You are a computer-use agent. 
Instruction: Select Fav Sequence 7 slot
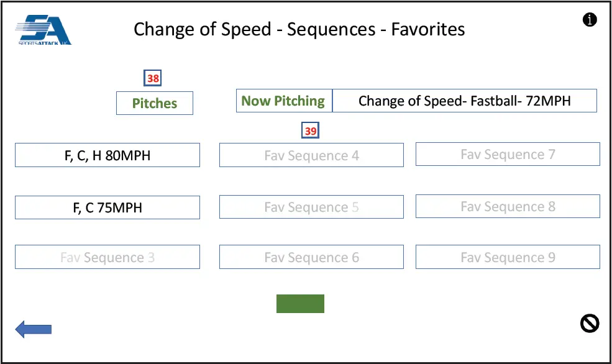pyautogui.click(x=508, y=154)
